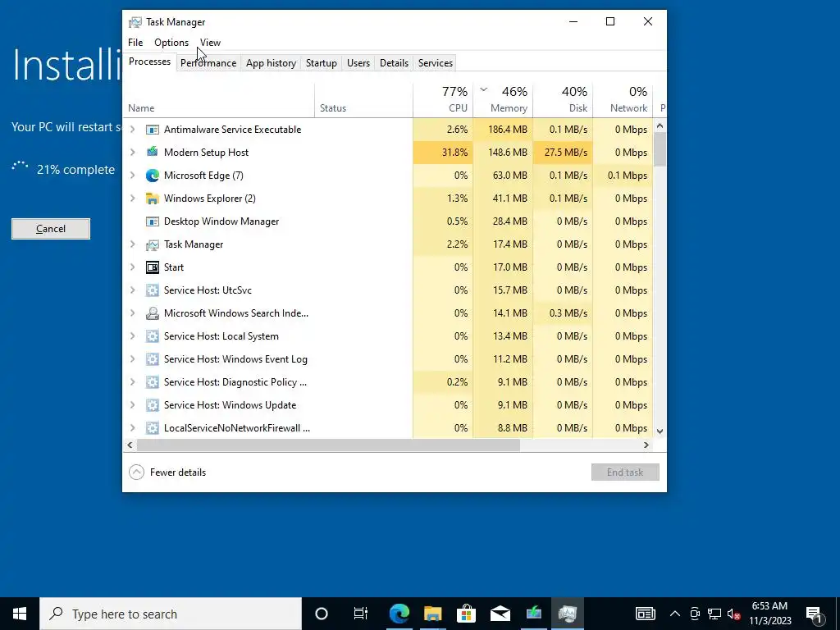Switch to the Startup tab
Image resolution: width=840 pixels, height=630 pixels.
[x=322, y=63]
